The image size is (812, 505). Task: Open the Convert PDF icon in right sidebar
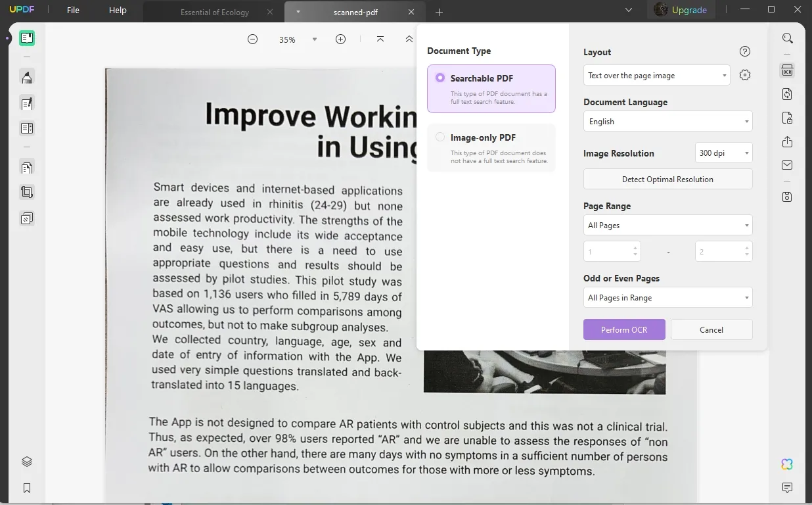[x=787, y=94]
